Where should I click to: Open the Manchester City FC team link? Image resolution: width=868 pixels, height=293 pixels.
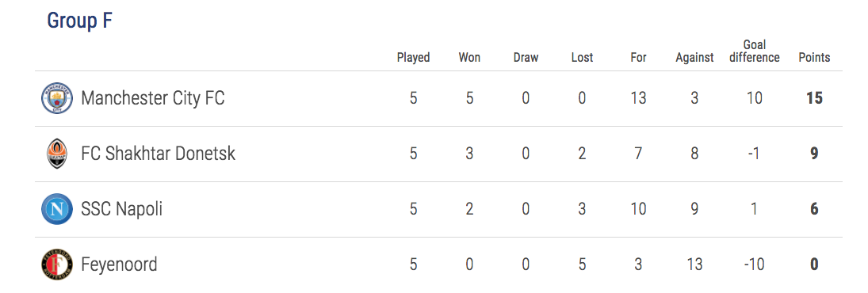(153, 98)
